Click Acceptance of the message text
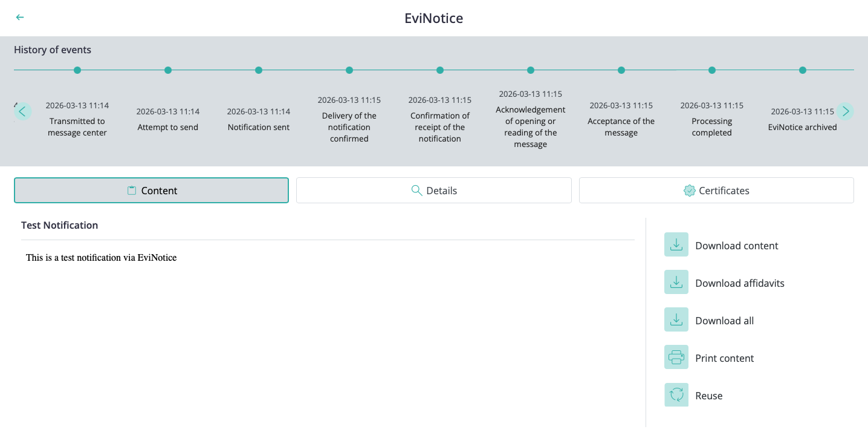 [621, 127]
